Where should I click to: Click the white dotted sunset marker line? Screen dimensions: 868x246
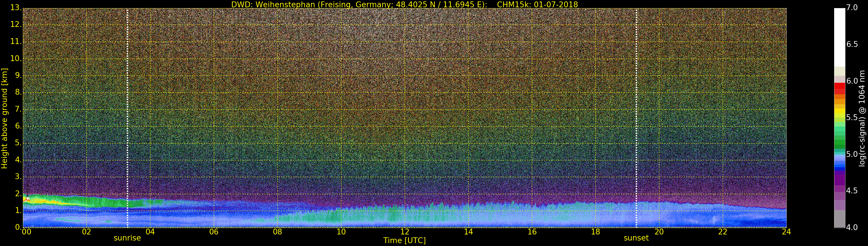coord(636,118)
